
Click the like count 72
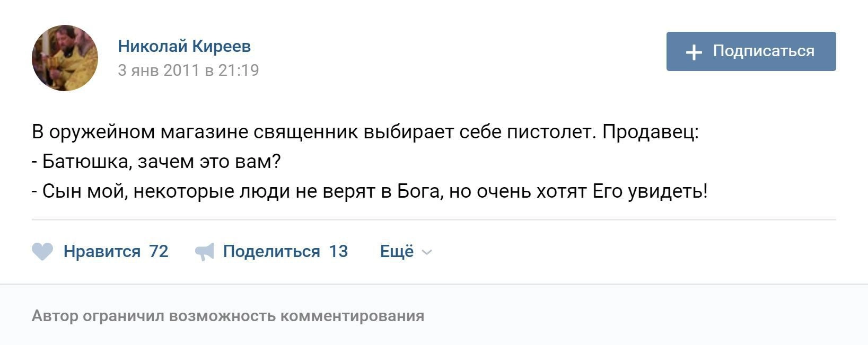click(159, 251)
